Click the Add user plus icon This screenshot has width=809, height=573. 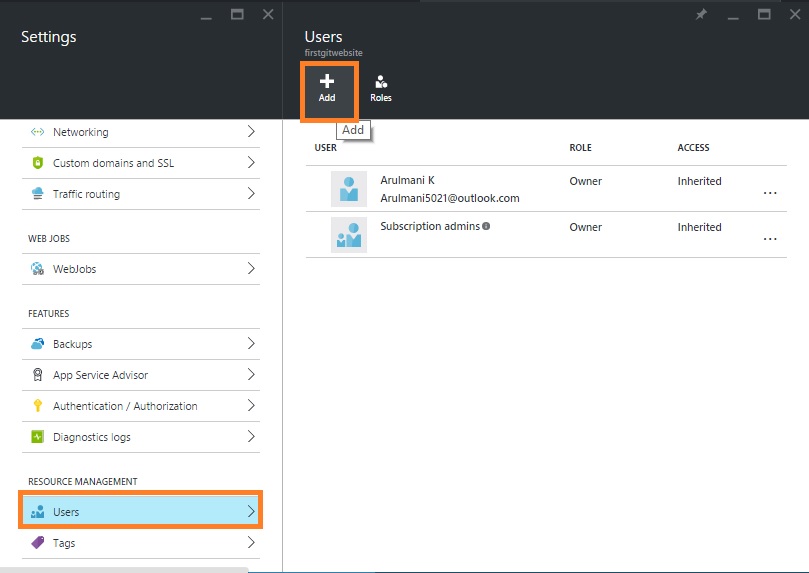pos(327,81)
